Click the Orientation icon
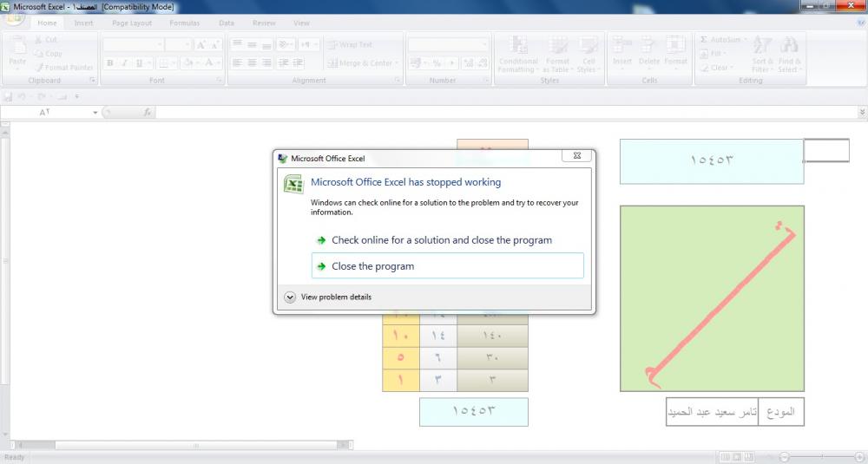 coord(284,45)
